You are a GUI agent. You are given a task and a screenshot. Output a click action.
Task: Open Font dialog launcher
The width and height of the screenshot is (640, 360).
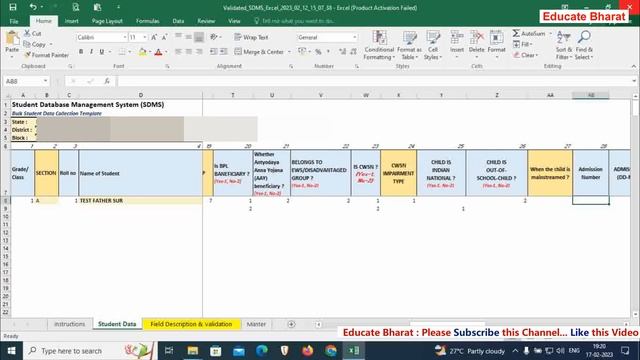click(x=167, y=66)
